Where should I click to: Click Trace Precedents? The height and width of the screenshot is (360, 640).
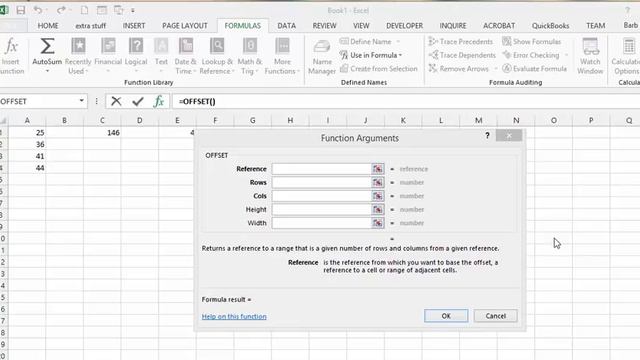461,42
